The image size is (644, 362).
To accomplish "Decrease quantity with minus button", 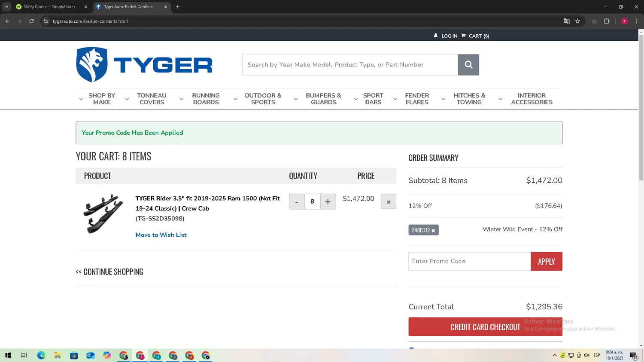I will [297, 202].
